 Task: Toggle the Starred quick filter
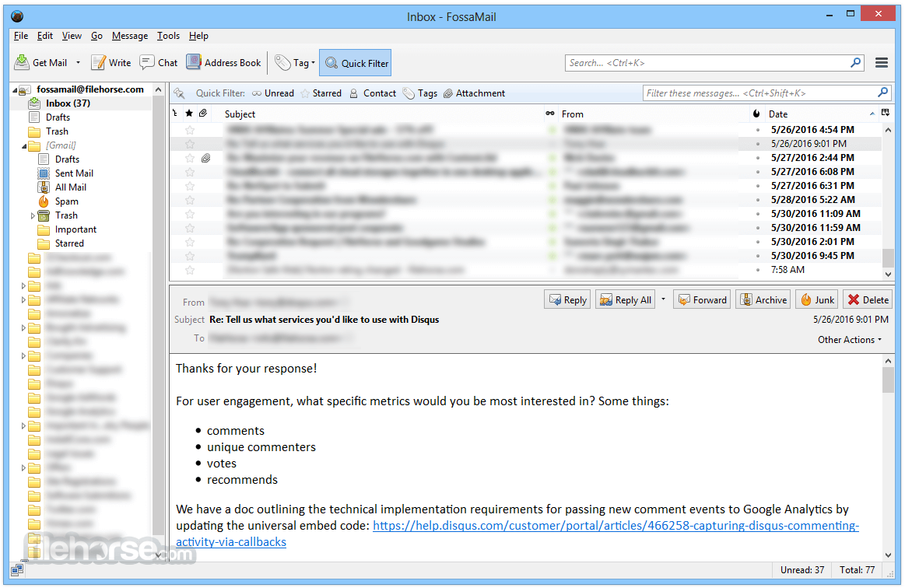click(x=321, y=93)
